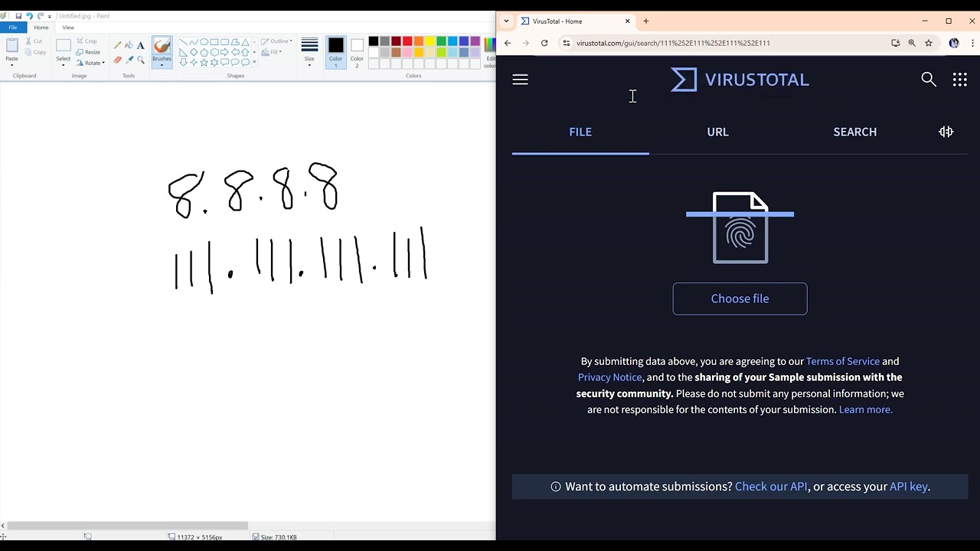Select Color 2 background swatch

(357, 52)
